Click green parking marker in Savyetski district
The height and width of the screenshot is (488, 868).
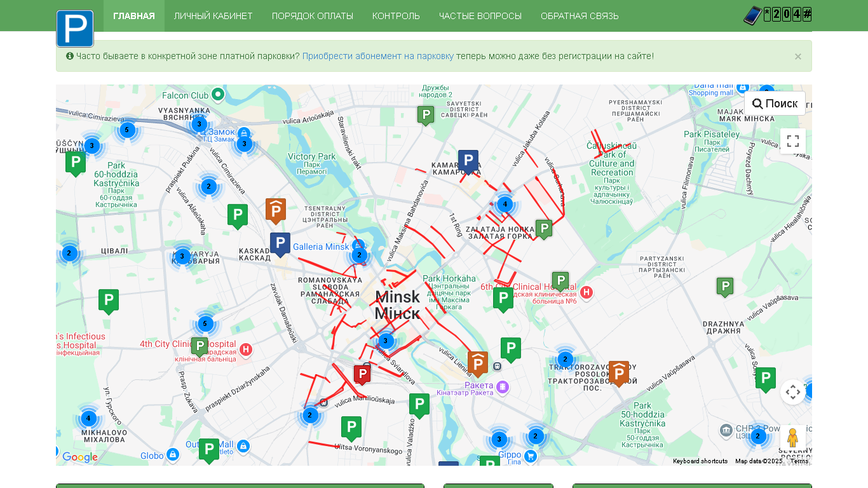click(x=426, y=115)
